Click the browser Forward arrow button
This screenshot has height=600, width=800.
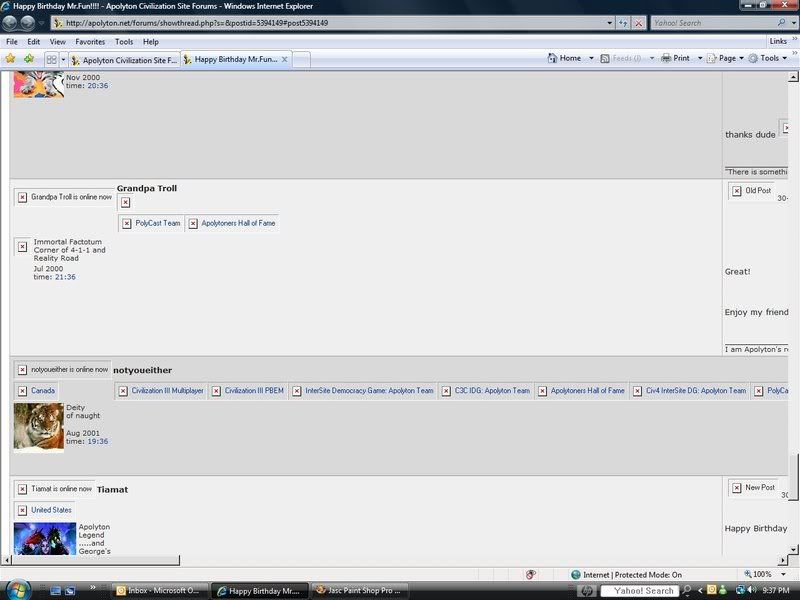(28, 23)
